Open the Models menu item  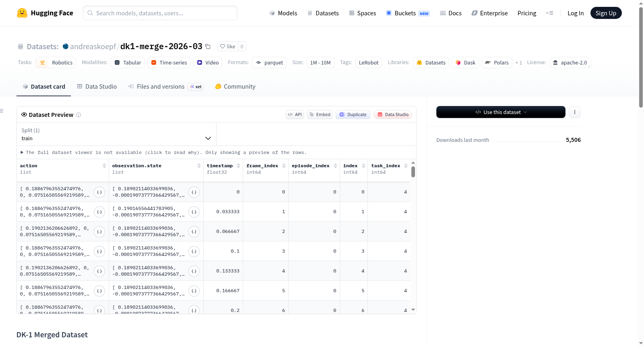tap(283, 13)
